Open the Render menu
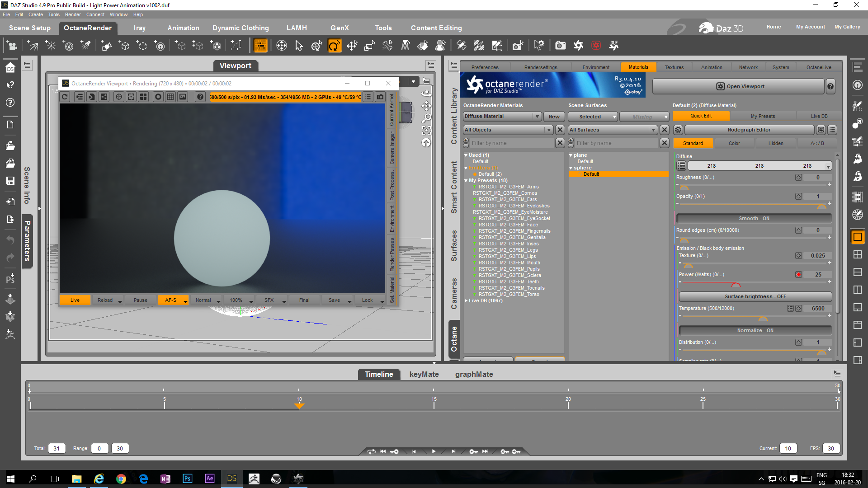The height and width of the screenshot is (488, 868). click(72, 14)
